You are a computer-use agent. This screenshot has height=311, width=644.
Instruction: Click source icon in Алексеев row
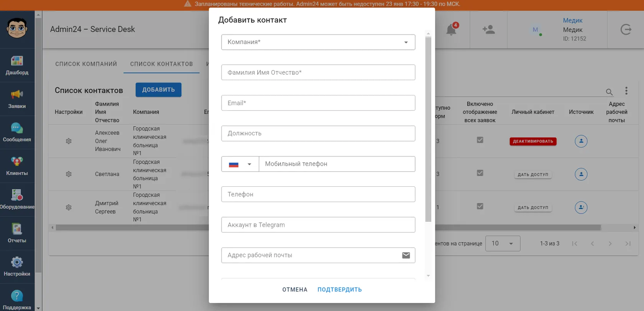tap(581, 141)
